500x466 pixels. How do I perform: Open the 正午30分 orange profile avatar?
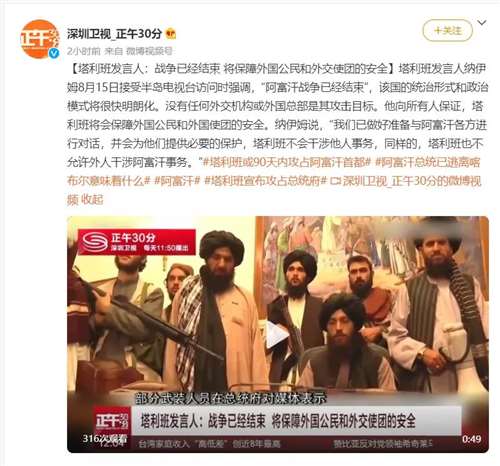click(39, 39)
